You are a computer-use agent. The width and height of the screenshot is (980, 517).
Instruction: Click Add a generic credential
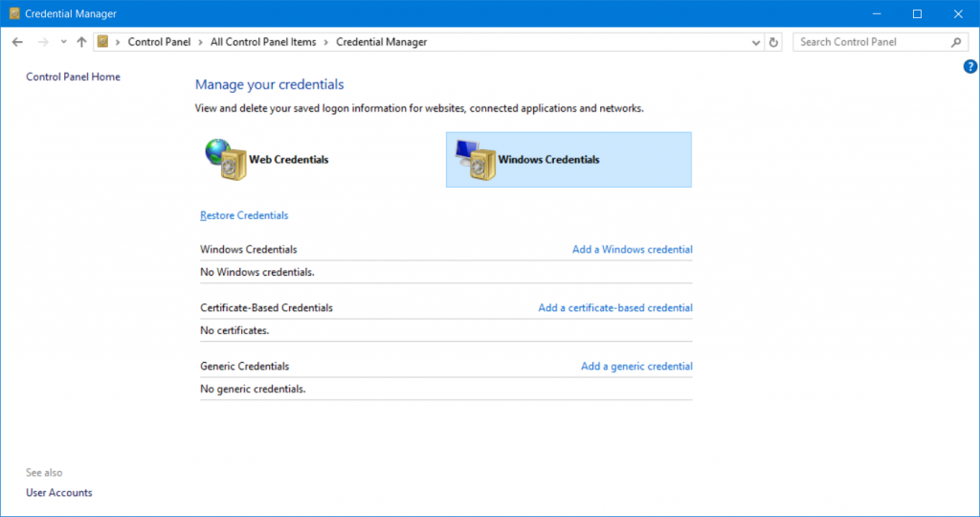[636, 367]
